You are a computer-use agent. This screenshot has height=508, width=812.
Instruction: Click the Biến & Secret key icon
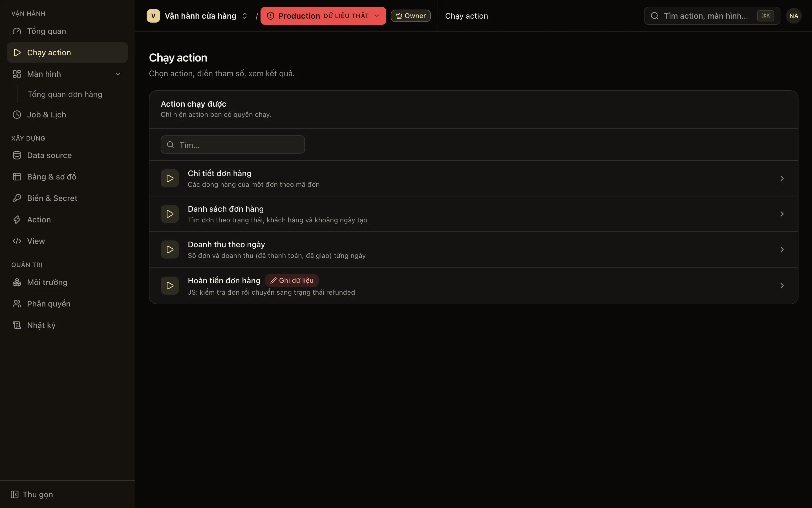click(x=17, y=198)
